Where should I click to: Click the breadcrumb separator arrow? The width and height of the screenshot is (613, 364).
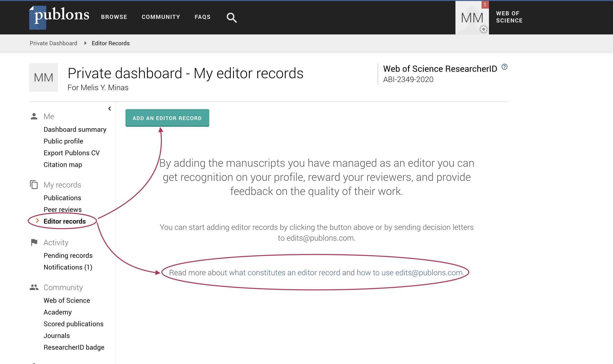pyautogui.click(x=85, y=43)
